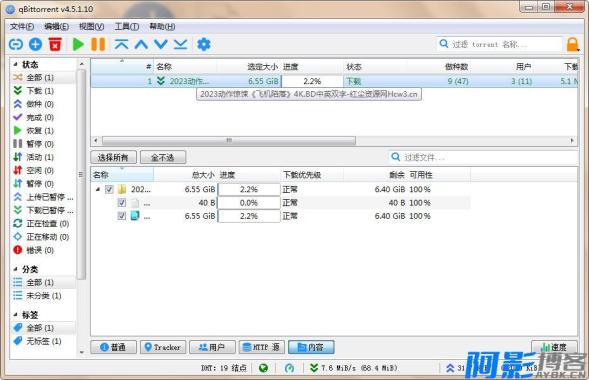The image size is (589, 380).
Task: Open options via the blue gear icon
Action: 204,44
